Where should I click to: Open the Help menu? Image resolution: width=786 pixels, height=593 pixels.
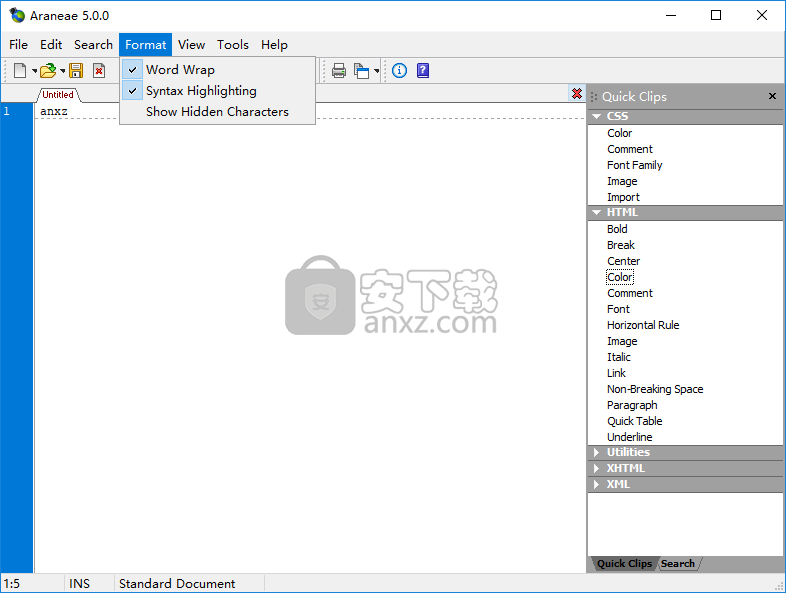pos(274,45)
